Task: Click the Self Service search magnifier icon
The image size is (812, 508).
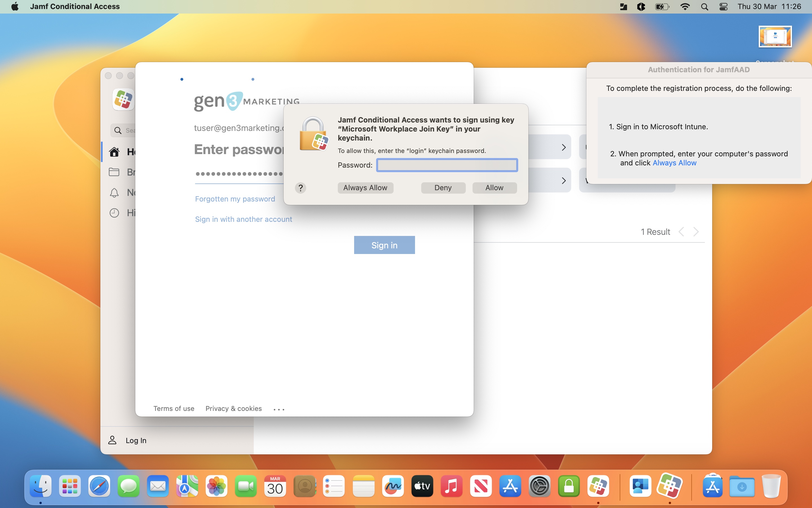Action: [118, 130]
